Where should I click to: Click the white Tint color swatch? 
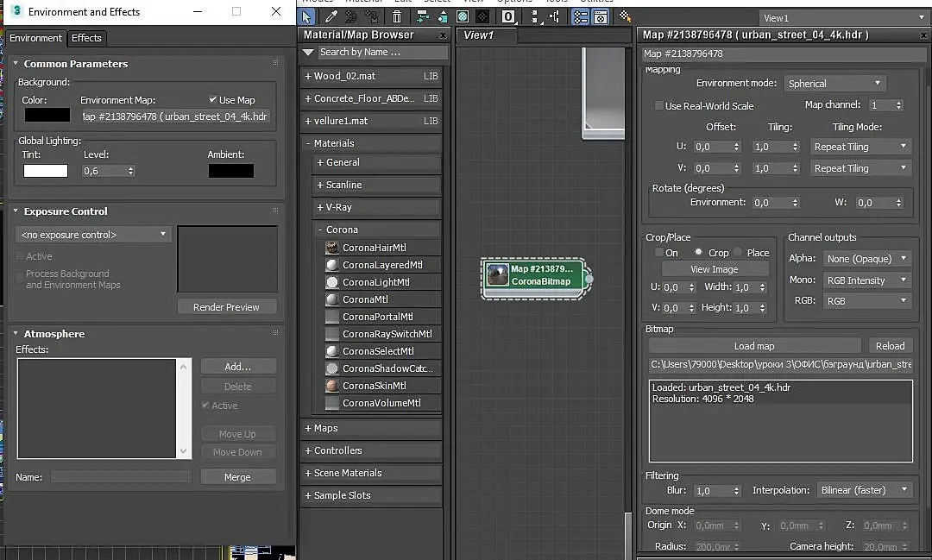[45, 171]
